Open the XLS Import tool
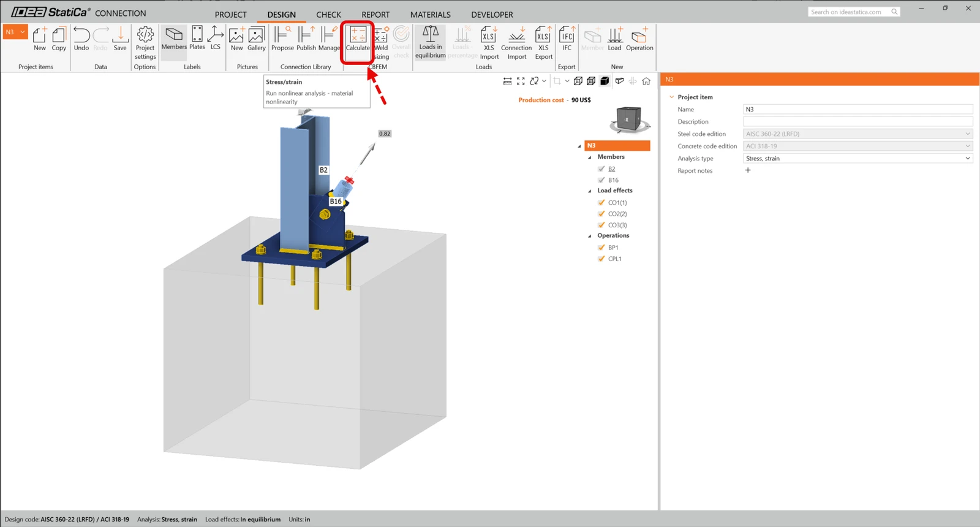 pyautogui.click(x=489, y=43)
